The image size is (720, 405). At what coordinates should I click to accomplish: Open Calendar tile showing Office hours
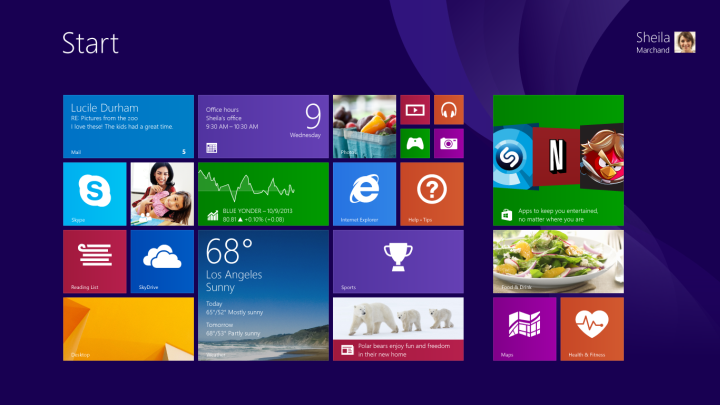tap(263, 127)
